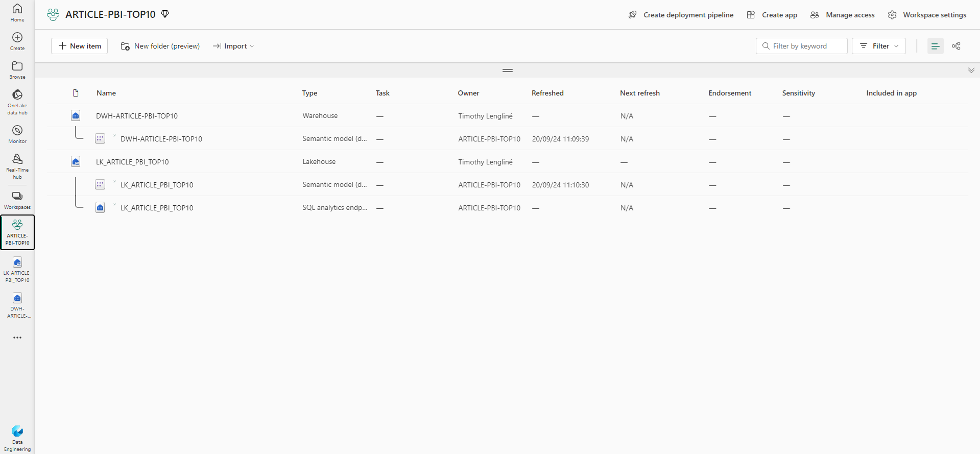The height and width of the screenshot is (454, 980).
Task: Open the Filter dropdown
Action: click(x=879, y=46)
